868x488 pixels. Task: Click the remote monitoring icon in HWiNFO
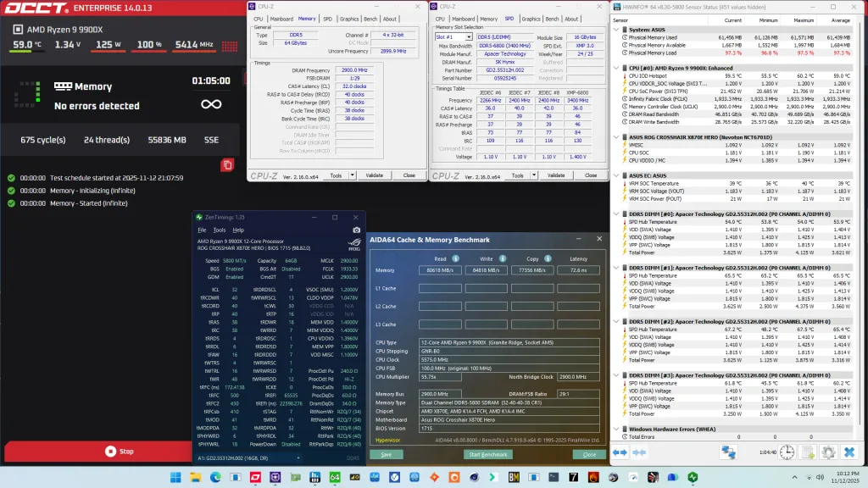click(x=730, y=452)
